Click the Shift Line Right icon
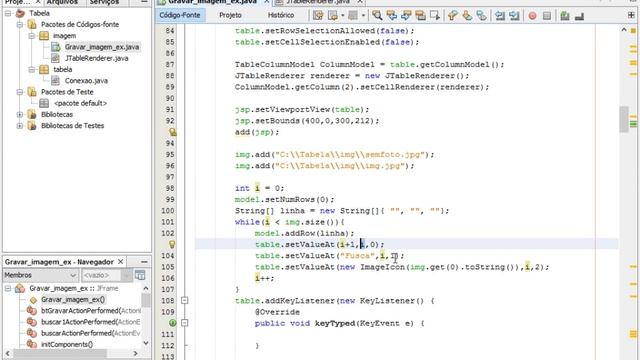640x360 pixels. 514,16
